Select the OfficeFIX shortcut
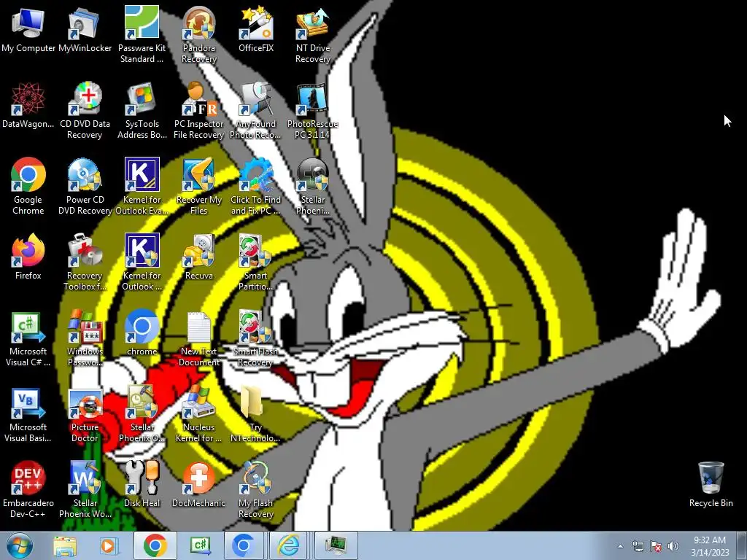 click(x=256, y=31)
